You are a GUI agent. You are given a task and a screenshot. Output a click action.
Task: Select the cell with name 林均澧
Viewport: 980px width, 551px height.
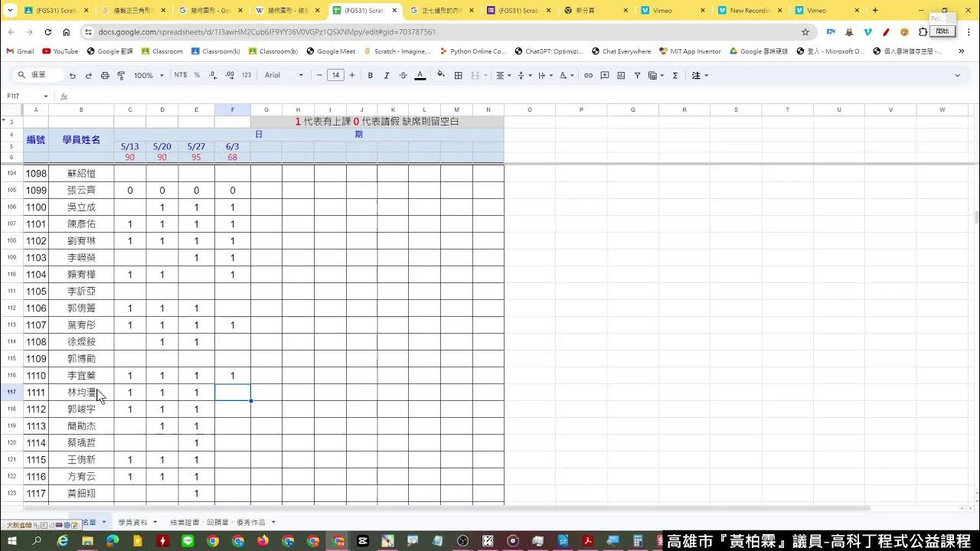(x=81, y=393)
